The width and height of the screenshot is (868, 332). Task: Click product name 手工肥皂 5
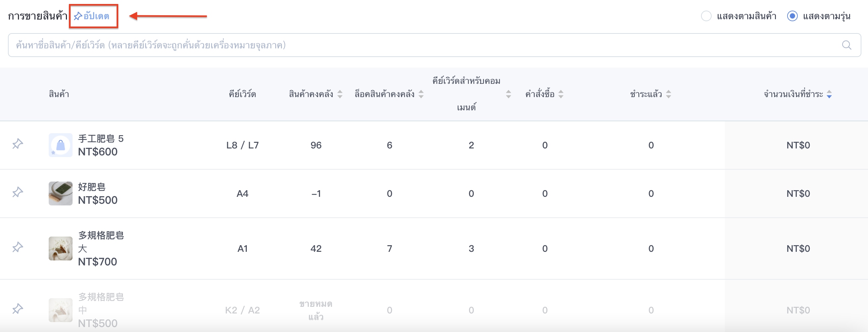click(101, 138)
